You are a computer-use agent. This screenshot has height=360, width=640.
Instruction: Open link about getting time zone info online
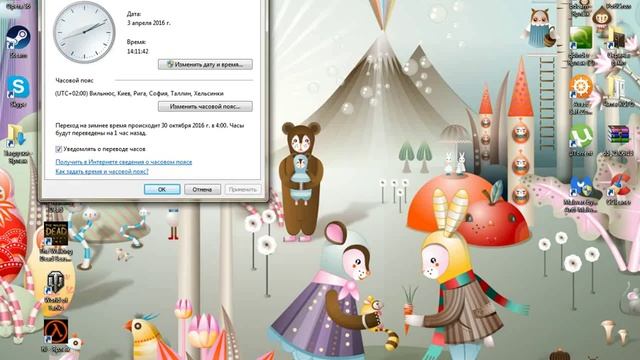[x=124, y=162]
